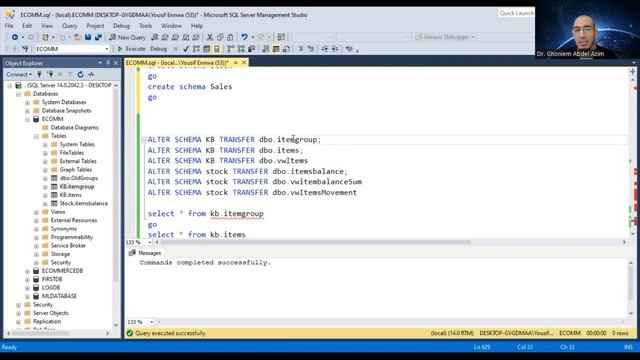640x360 pixels.
Task: Open the Tools menu
Action: 145,26
